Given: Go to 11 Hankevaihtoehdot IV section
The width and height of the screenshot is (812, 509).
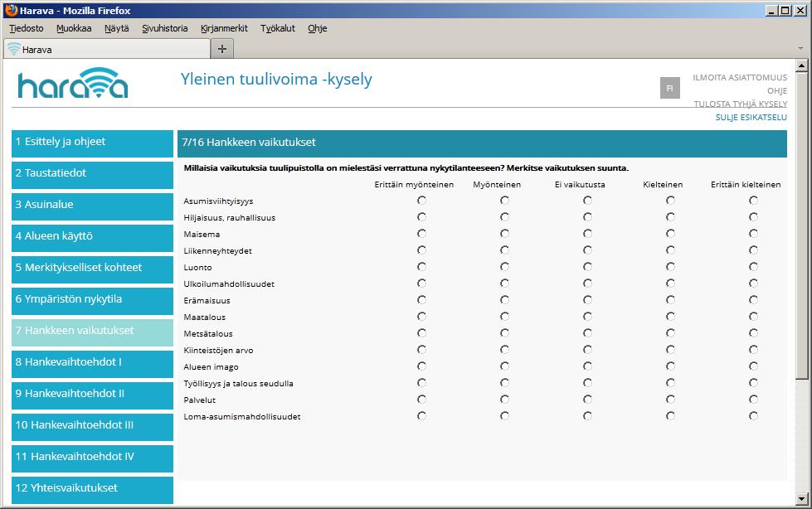Looking at the screenshot, I should 92,458.
